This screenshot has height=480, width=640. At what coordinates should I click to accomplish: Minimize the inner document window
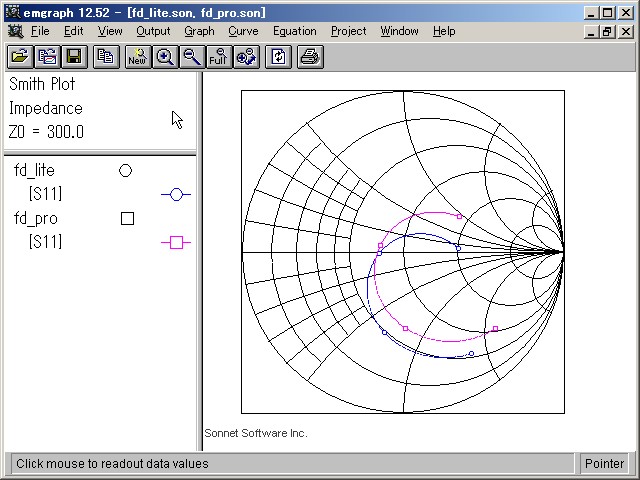click(591, 32)
